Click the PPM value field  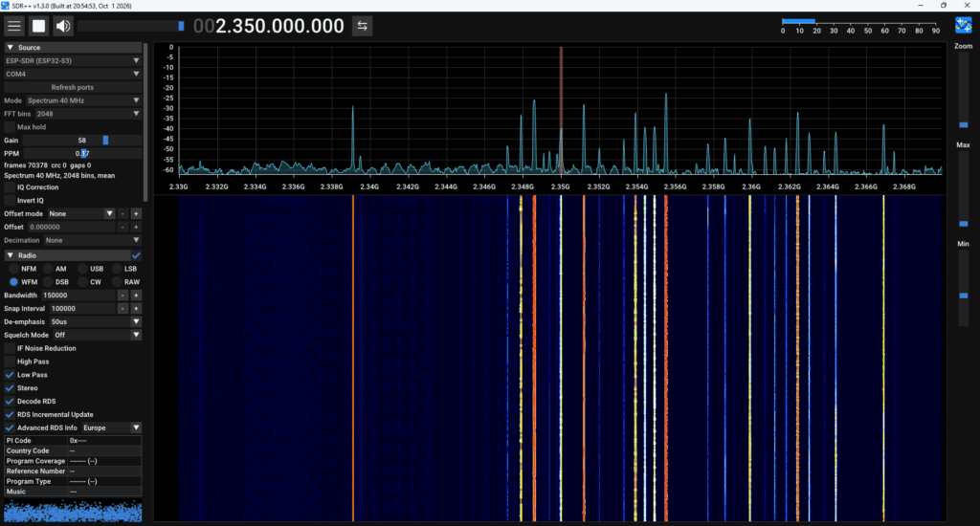point(82,153)
